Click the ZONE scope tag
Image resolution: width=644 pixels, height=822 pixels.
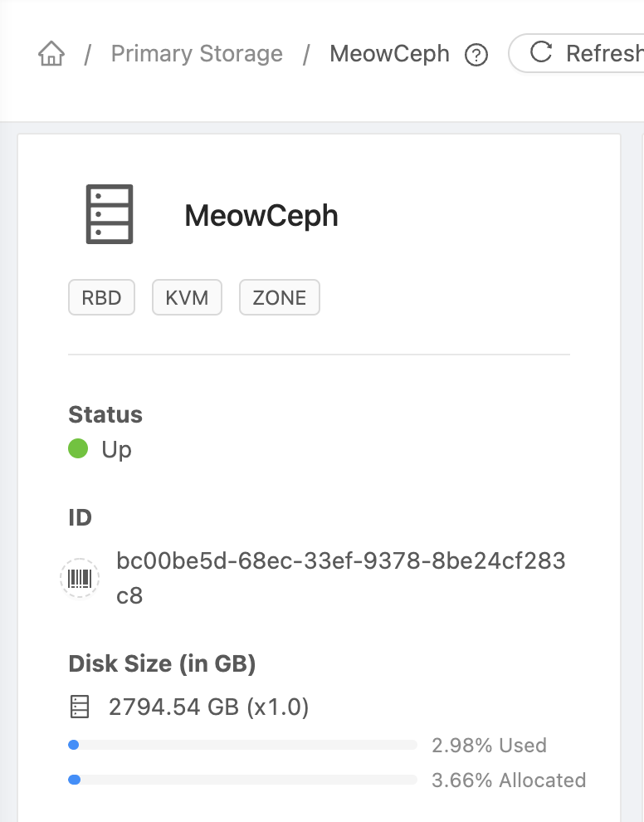point(280,296)
